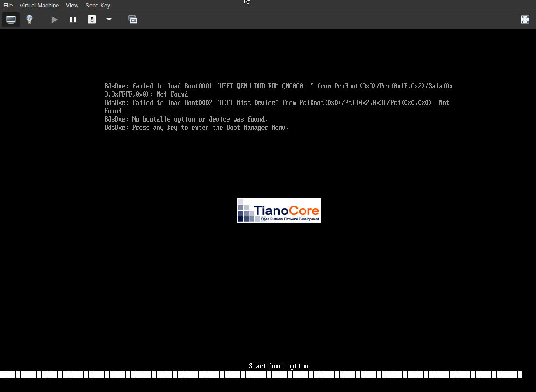Open the Send Key menu
Image resolution: width=536 pixels, height=392 pixels.
98,5
